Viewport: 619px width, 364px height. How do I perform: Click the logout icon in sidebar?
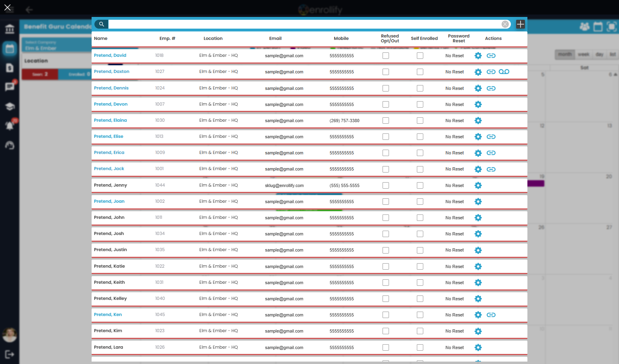click(10, 354)
